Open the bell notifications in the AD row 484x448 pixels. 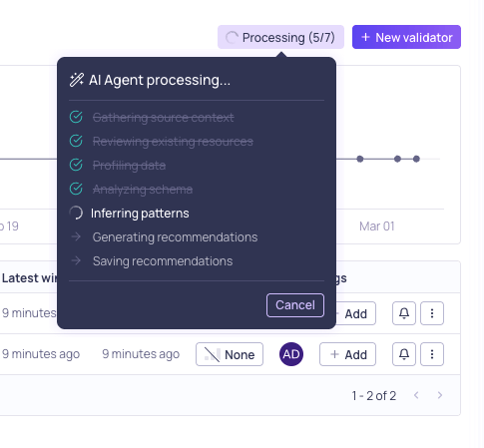click(x=404, y=354)
